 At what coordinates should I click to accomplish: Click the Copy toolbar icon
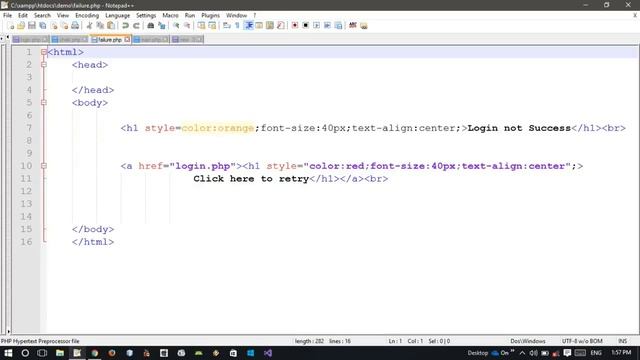click(100, 26)
